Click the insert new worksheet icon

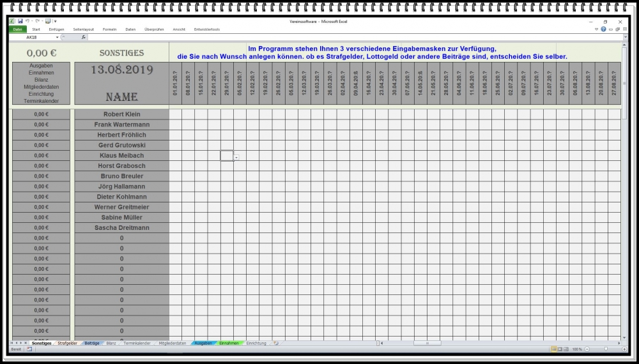tap(276, 343)
